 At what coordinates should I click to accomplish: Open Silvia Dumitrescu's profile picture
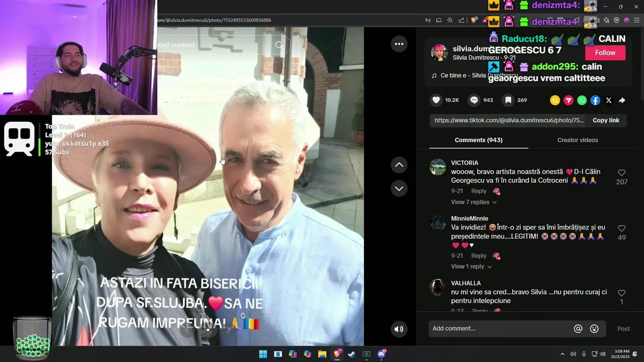click(439, 52)
